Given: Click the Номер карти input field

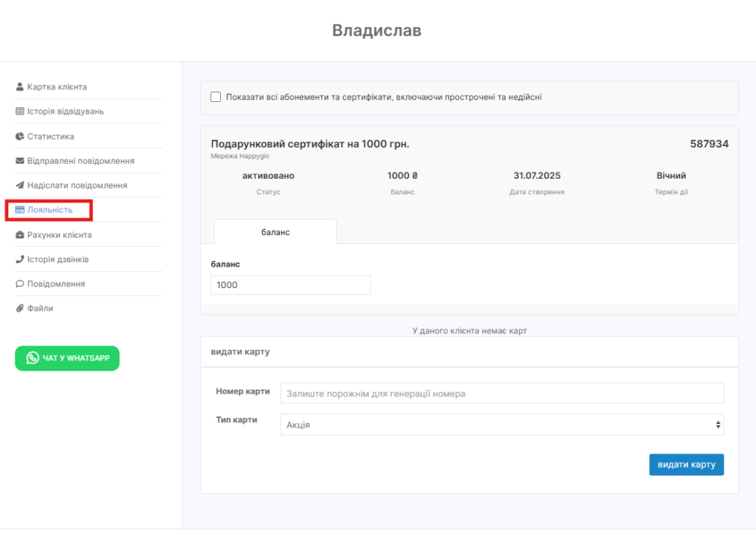Looking at the screenshot, I should pos(501,394).
